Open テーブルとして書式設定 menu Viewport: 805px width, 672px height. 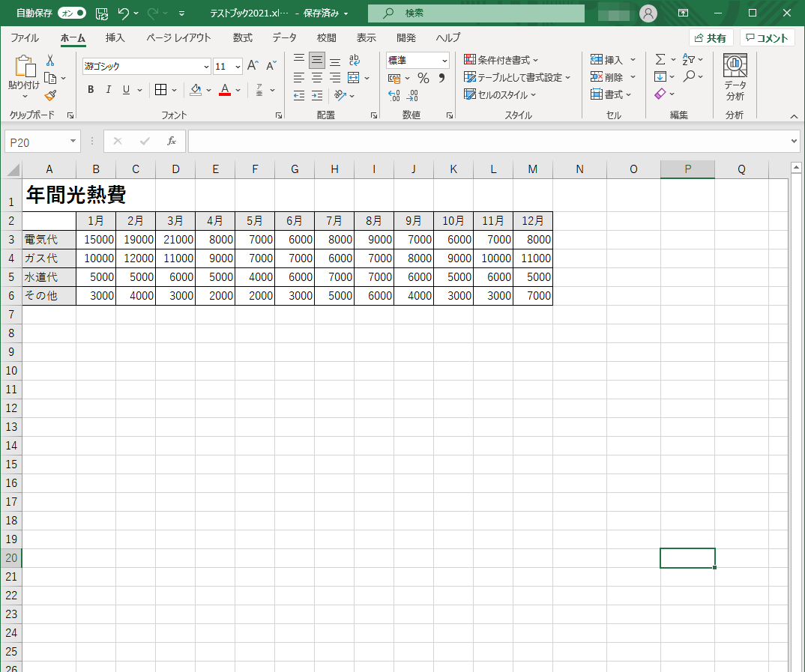coord(517,77)
